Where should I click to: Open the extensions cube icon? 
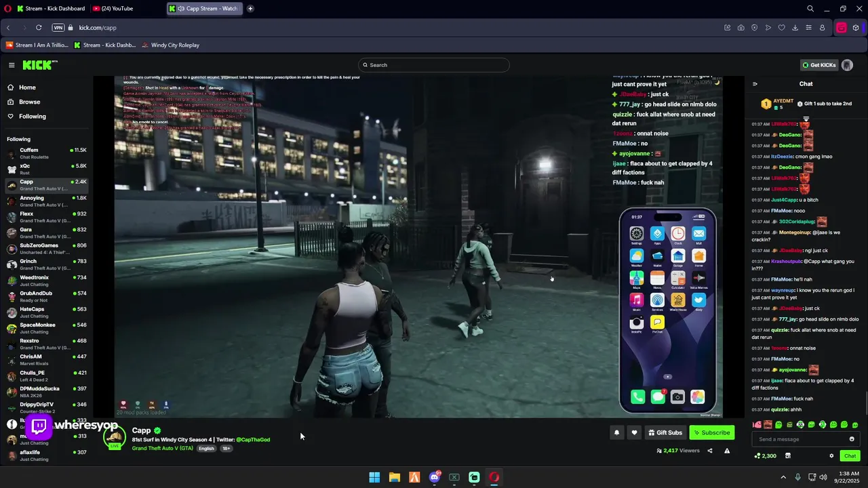[856, 28]
